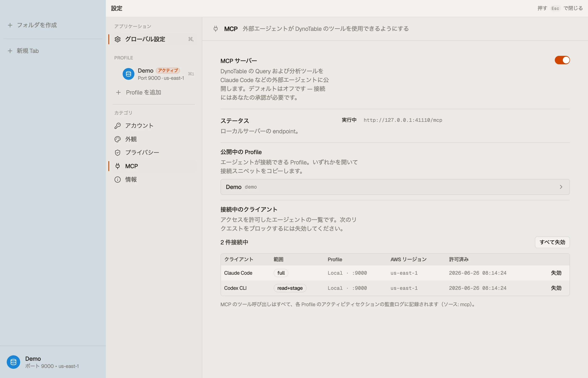This screenshot has width=588, height=378.
Task: Click the 2 件接続中 count text
Action: [x=234, y=242]
